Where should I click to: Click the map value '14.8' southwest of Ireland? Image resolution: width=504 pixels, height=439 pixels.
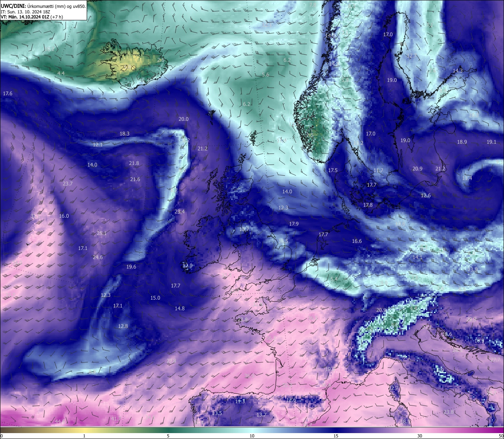pos(180,308)
